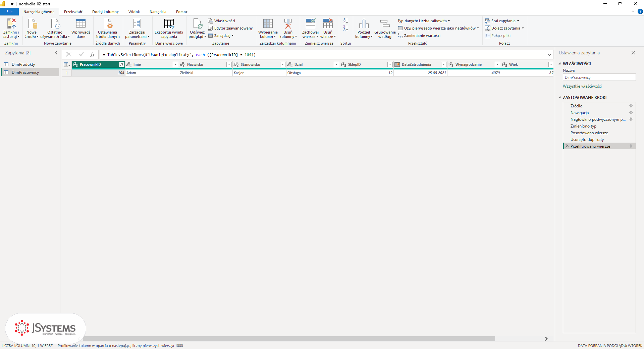Click the table menu icon in grid corner
The image size is (644, 349).
click(x=66, y=64)
